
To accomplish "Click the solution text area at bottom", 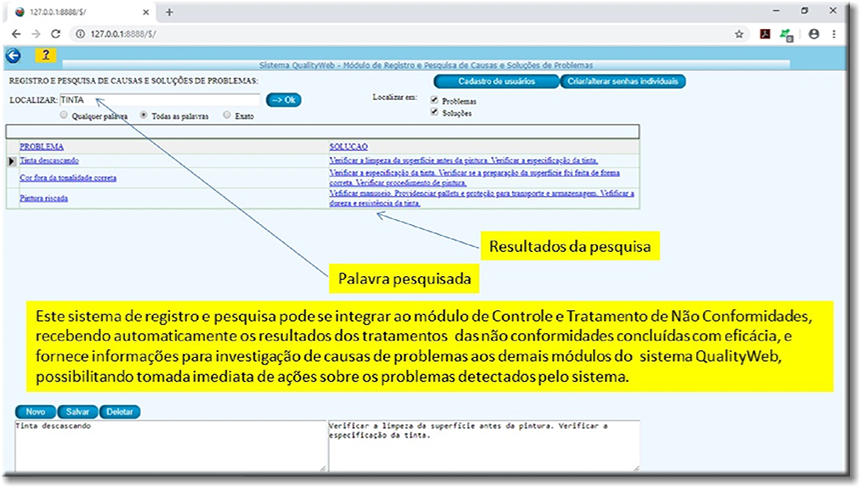I will (484, 445).
